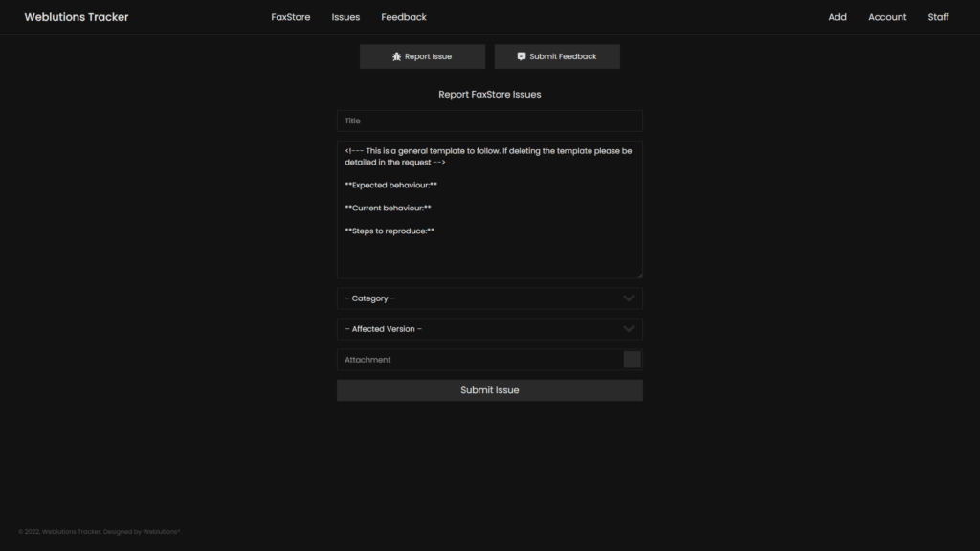Switch to Report Issue mode
The image size is (980, 551).
coord(422,56)
